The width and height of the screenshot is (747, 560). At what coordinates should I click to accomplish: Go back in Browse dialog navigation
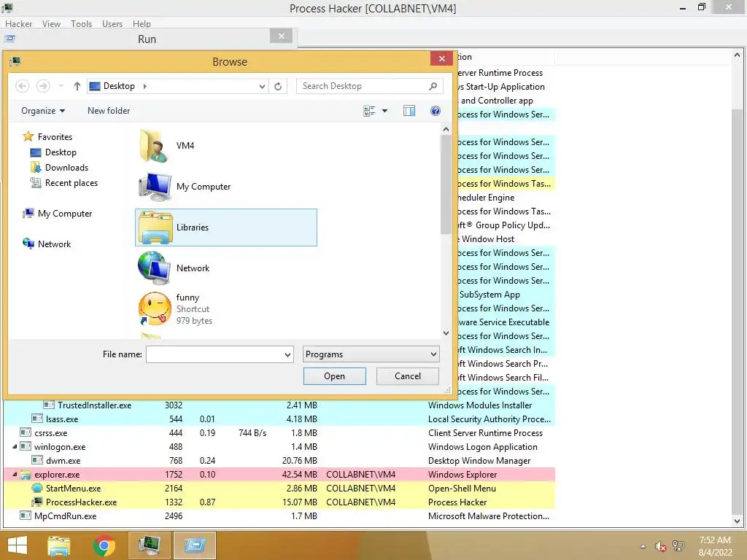pyautogui.click(x=23, y=86)
